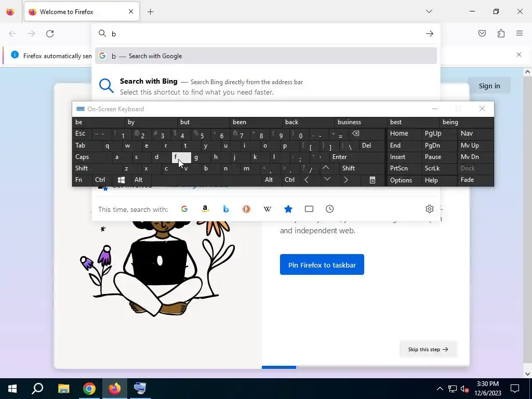This screenshot has height=399, width=532.
Task: Search this time with Bing icon
Action: tap(225, 209)
